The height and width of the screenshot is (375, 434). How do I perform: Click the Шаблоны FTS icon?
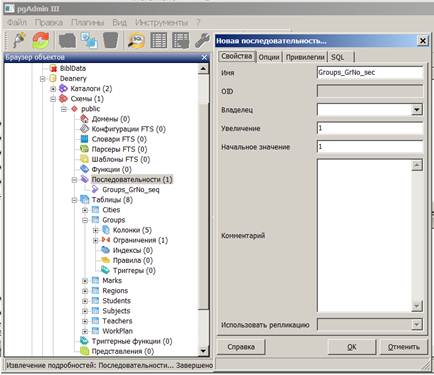(x=84, y=159)
